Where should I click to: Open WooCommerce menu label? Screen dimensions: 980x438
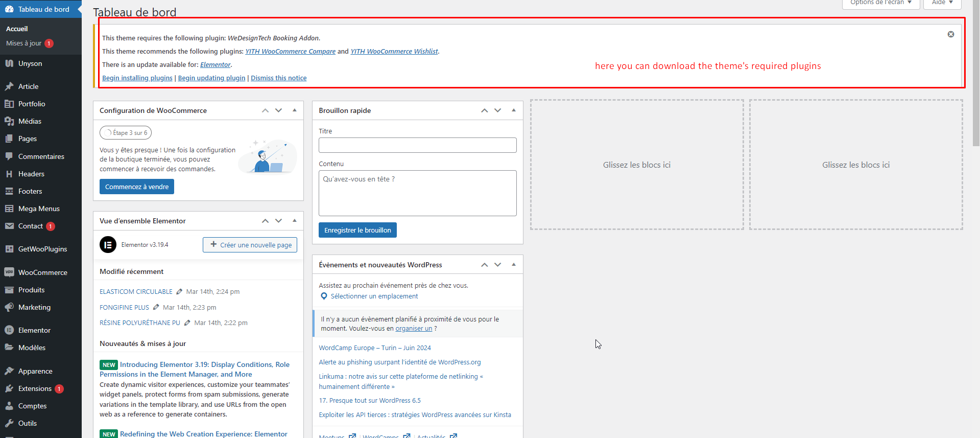pyautogui.click(x=43, y=272)
